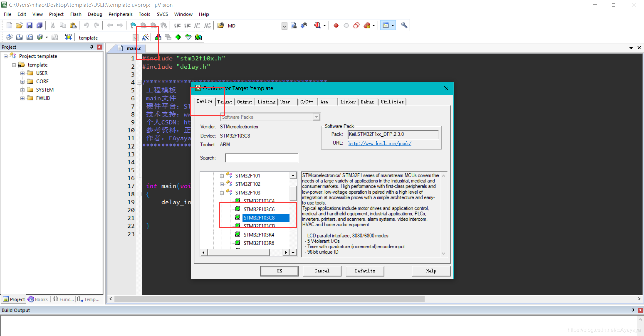Start debug session magnifier icon
This screenshot has height=336, width=644.
coord(318,25)
